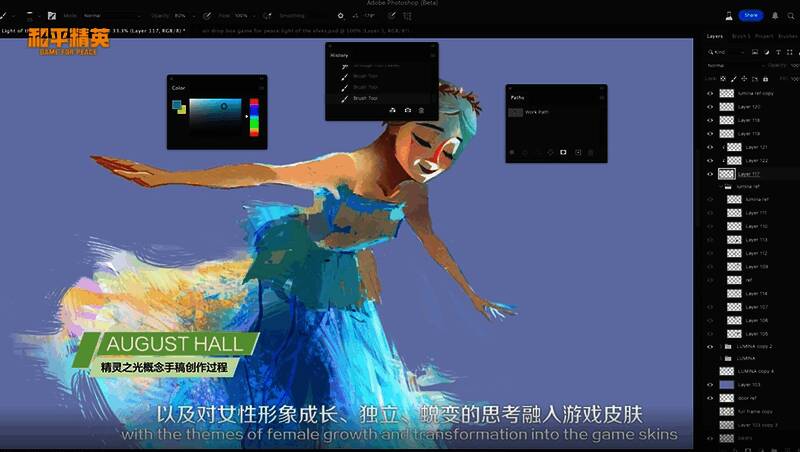Click inside the color picker field

click(215, 117)
